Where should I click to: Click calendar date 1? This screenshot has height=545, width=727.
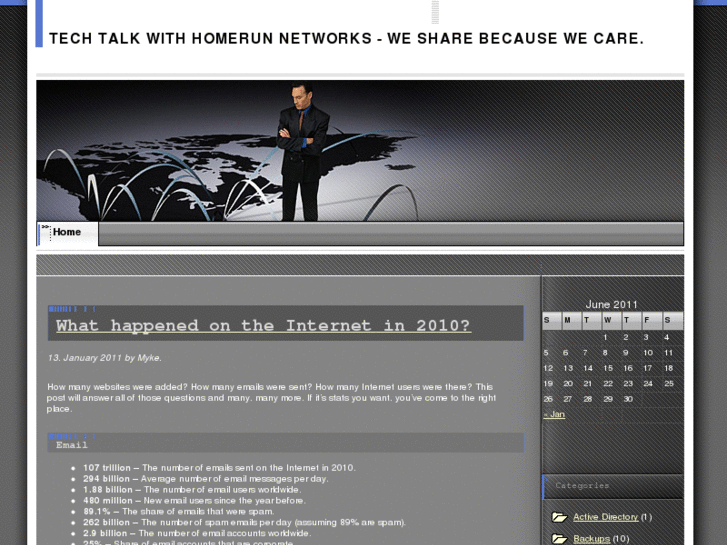point(605,338)
